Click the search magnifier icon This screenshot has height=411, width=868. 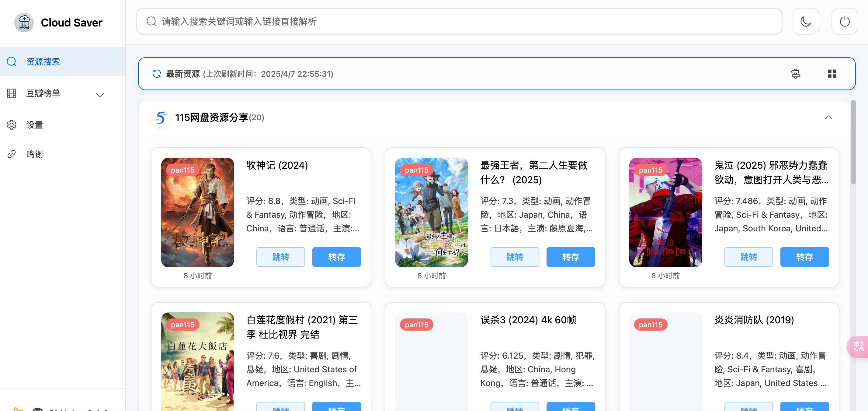click(151, 22)
